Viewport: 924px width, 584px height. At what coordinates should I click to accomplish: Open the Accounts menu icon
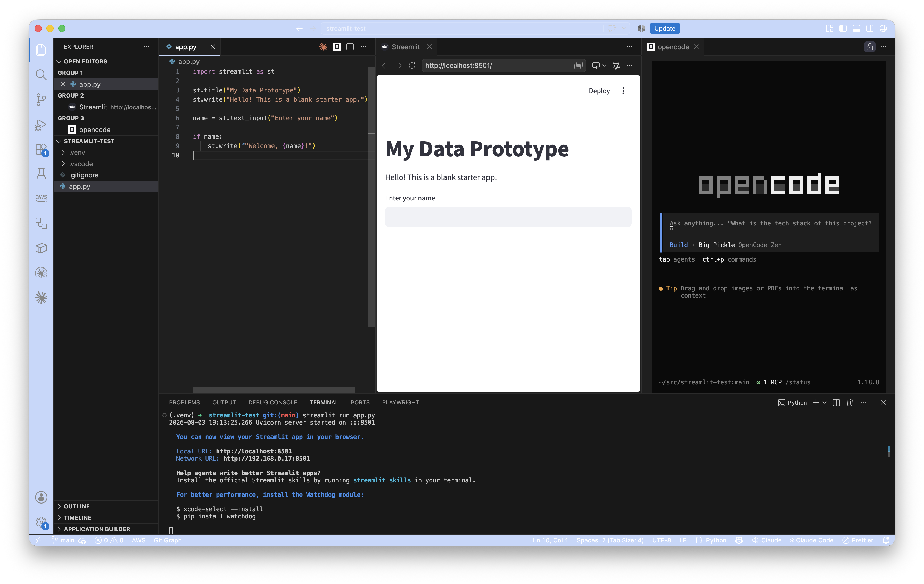click(41, 497)
